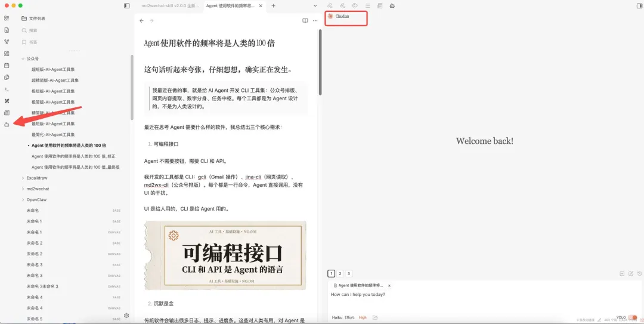The image size is (644, 324).
Task: Select conversation tab 2 in Claudian
Action: coord(340,273)
